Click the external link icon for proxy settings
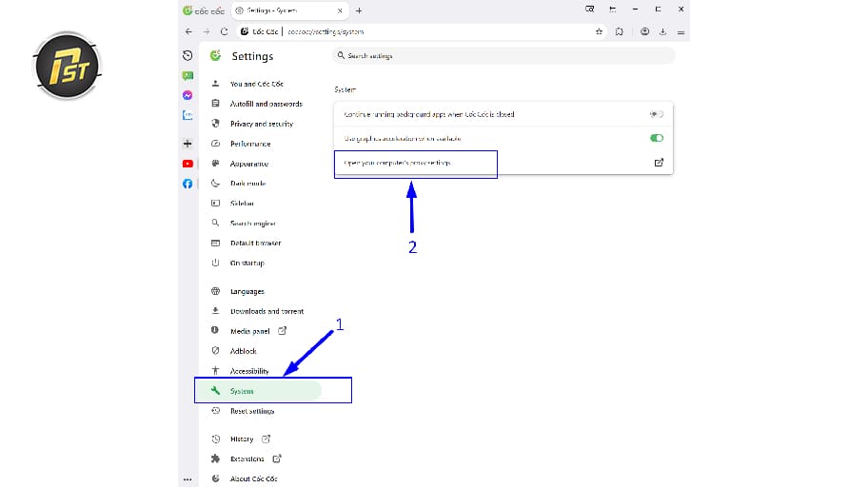 click(659, 163)
